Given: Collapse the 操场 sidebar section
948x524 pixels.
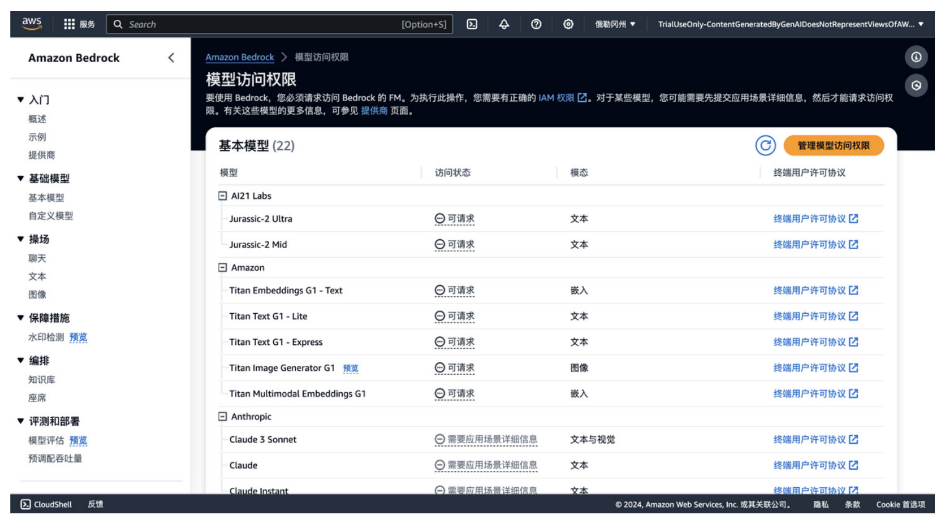Looking at the screenshot, I should pos(21,239).
